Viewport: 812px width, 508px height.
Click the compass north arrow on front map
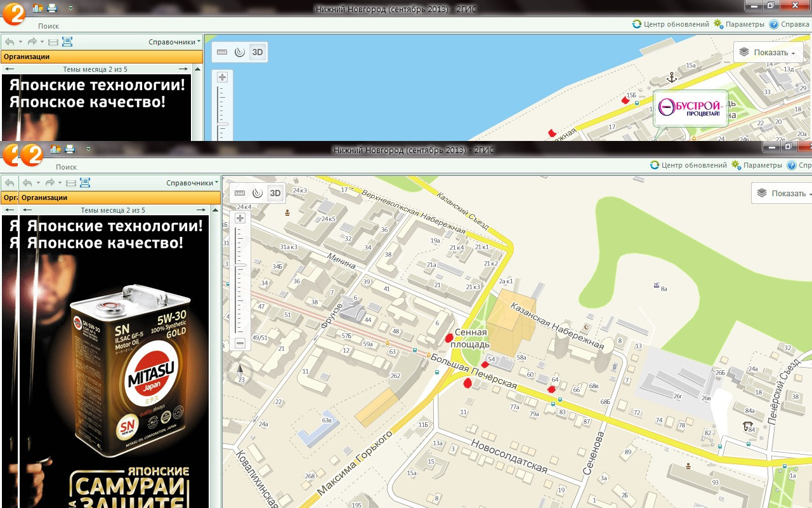click(x=240, y=372)
